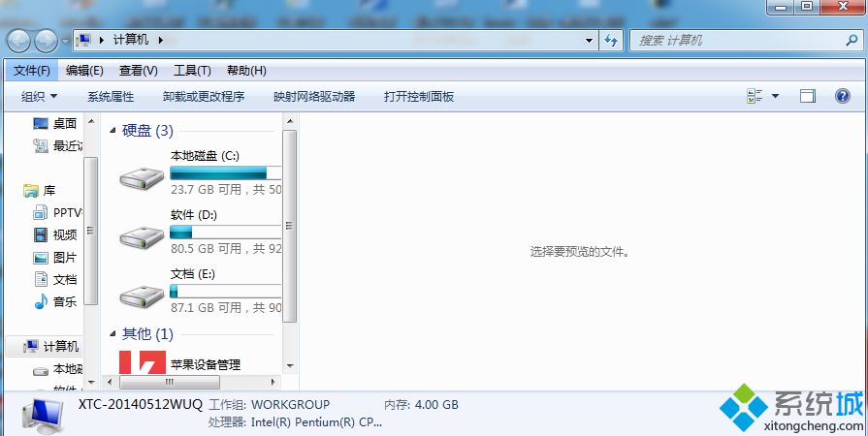Open recent locations dropdown beside navigation arrows
Screen dimensions: 868x436
pyautogui.click(x=65, y=41)
